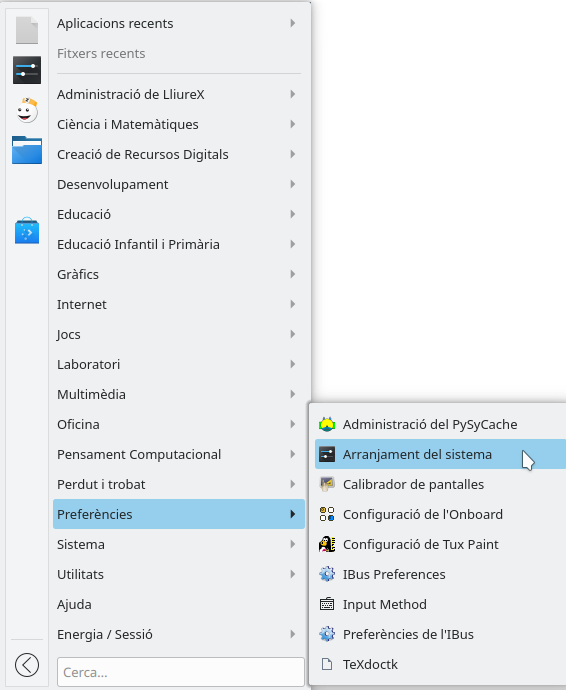Click the blank document sidebar icon

click(27, 30)
